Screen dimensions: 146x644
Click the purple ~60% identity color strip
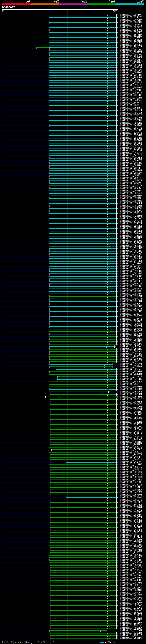click(x=73, y=4)
